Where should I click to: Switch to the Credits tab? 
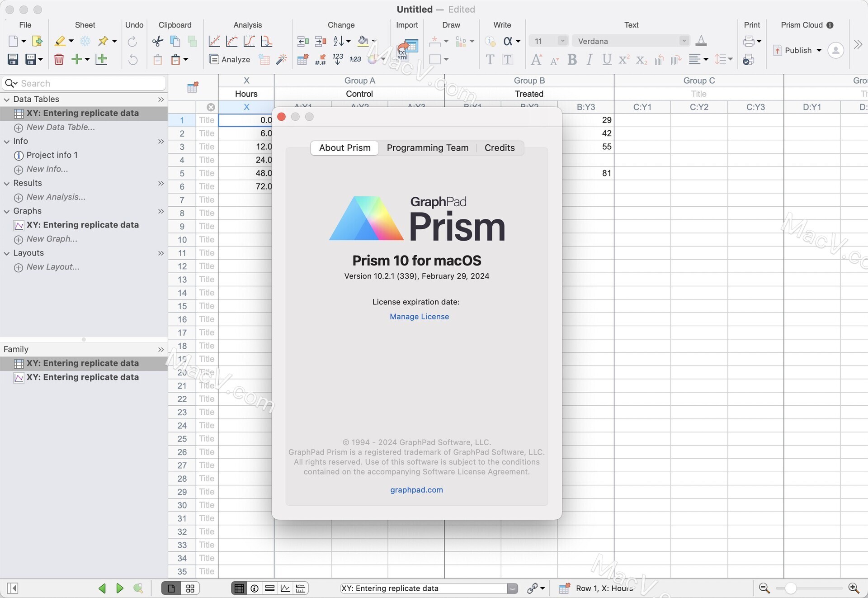coord(500,148)
